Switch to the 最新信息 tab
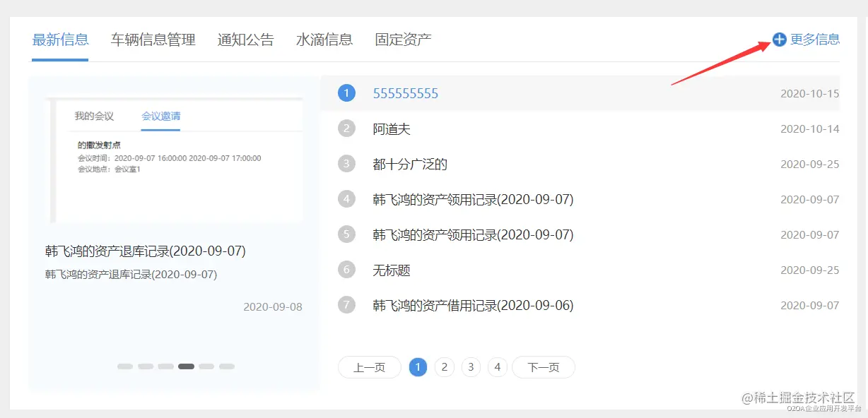 point(60,40)
